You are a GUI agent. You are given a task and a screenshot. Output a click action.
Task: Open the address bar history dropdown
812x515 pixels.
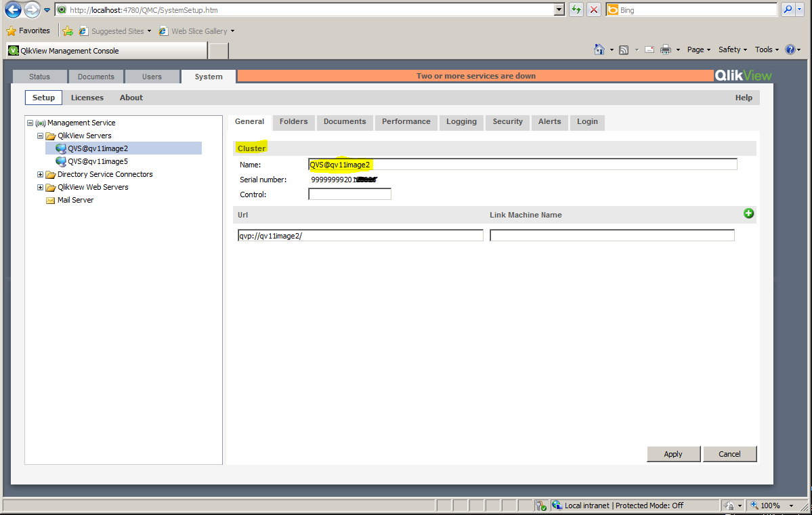[x=559, y=9]
